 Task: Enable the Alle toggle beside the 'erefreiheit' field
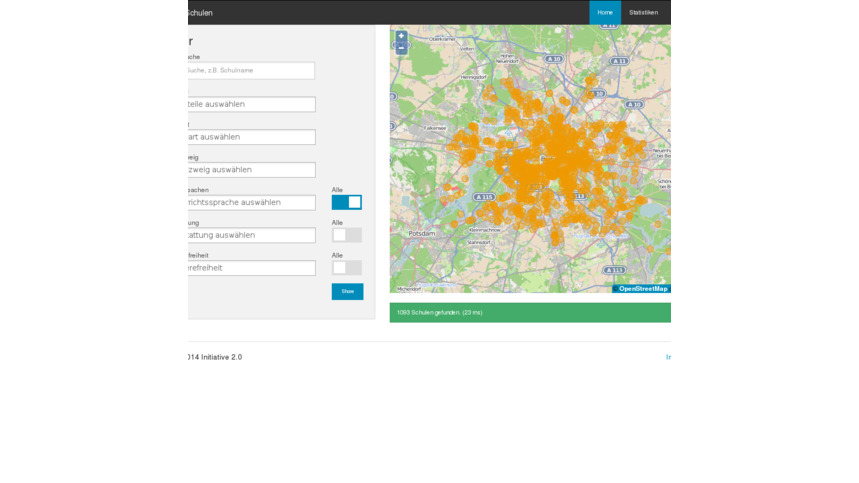pyautogui.click(x=346, y=268)
